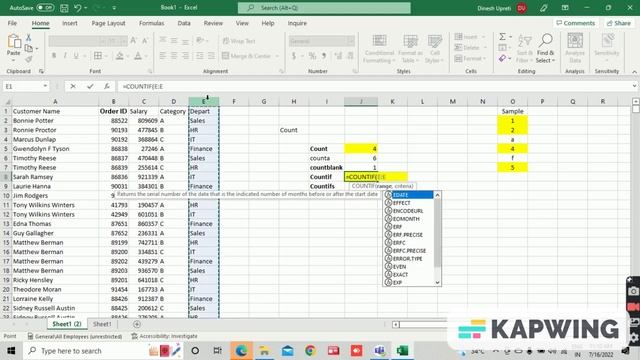Open the Excel icon in the taskbar
This screenshot has height=360, width=640.
click(x=402, y=351)
